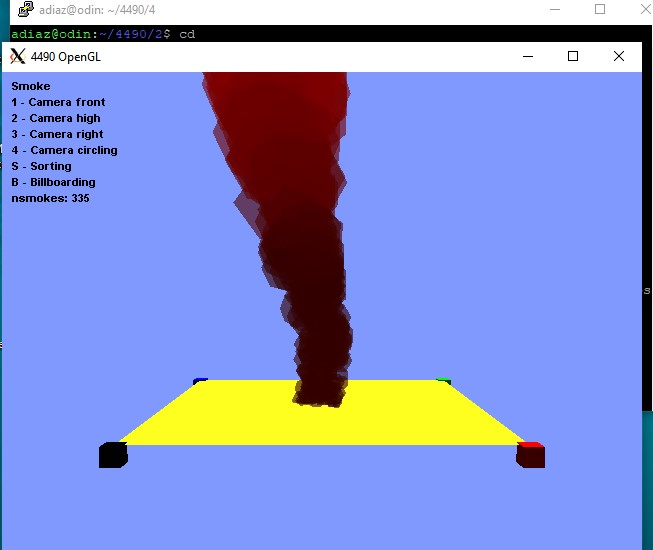Click the terminal prompt line 'adiaz@odin:~/4490/2$ cd'

(x=103, y=34)
